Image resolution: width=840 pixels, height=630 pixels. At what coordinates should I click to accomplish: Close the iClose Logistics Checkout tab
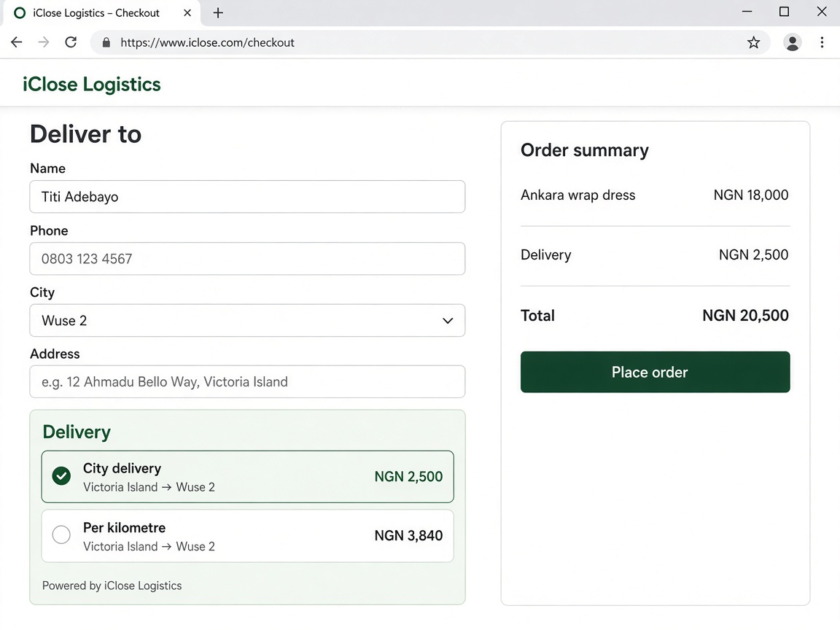click(187, 13)
